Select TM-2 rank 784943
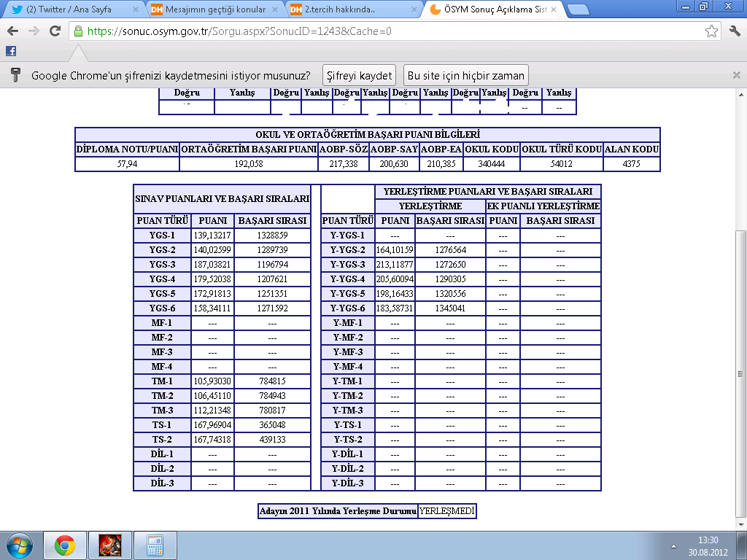747x560 pixels. coord(273,396)
